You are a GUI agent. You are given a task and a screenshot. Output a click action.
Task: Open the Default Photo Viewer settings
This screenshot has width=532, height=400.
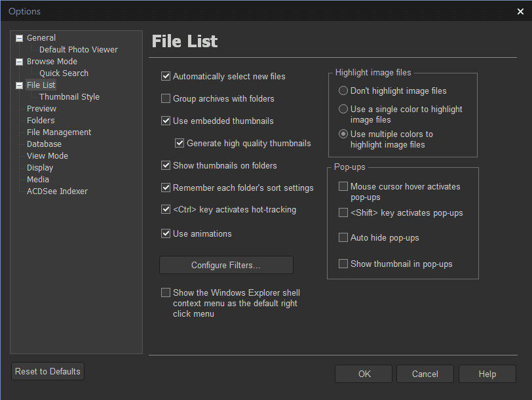point(78,50)
